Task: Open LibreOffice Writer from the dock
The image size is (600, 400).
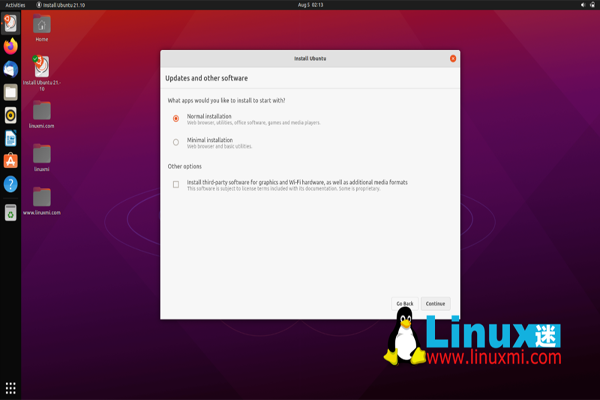Action: (10, 138)
